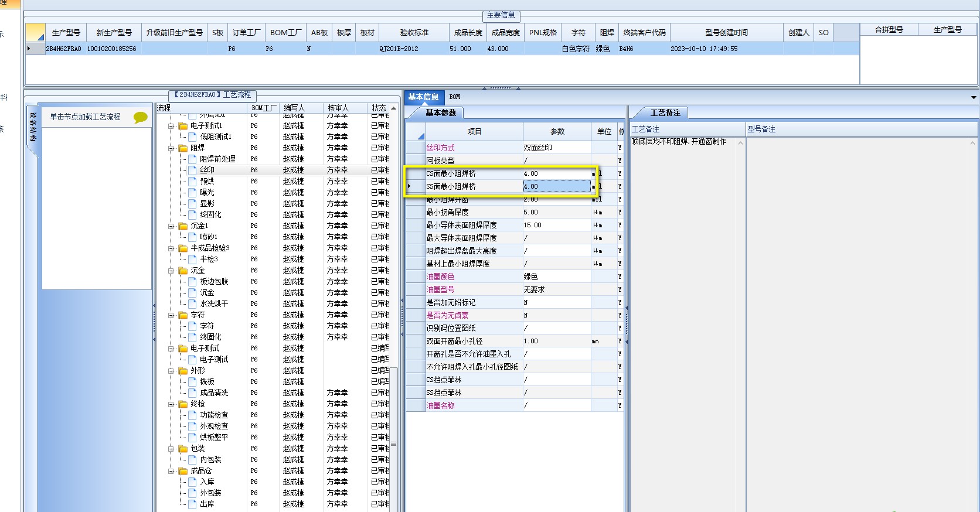Click the yellow speech bubble icon
This screenshot has width=980, height=512.
coord(141,117)
